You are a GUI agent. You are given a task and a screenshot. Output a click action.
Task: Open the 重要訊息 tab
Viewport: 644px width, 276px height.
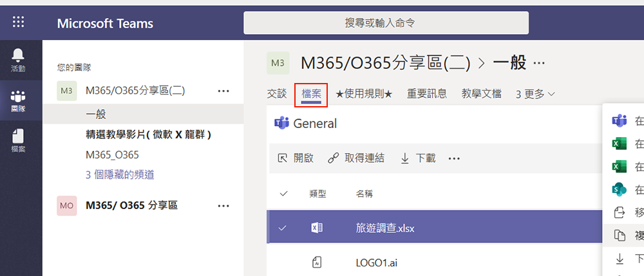pos(427,93)
